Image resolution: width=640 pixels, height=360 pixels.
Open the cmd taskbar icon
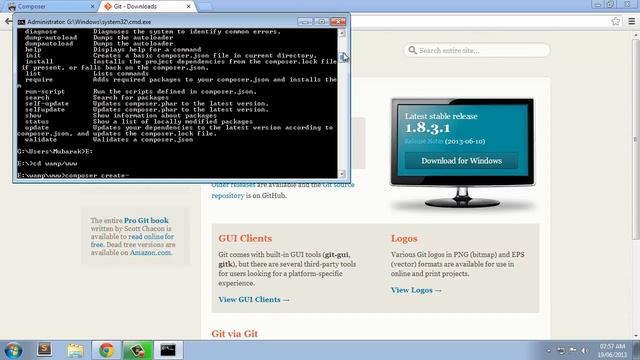click(168, 350)
